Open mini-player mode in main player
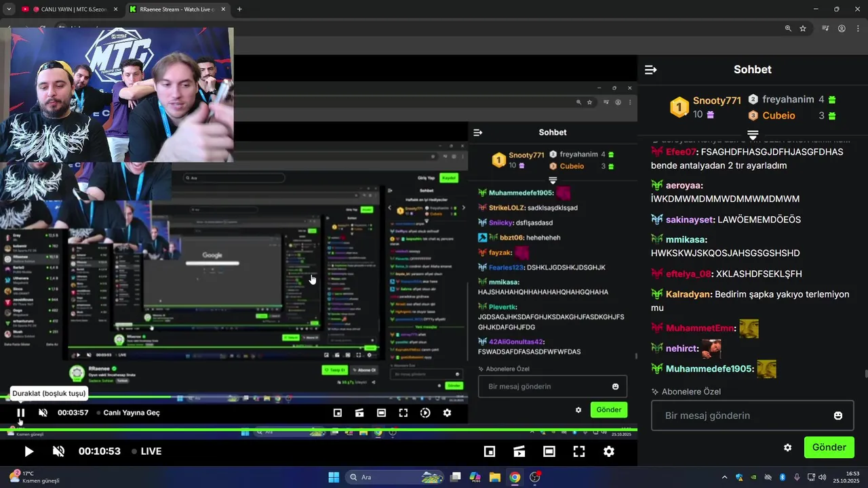The height and width of the screenshot is (488, 868). (490, 451)
